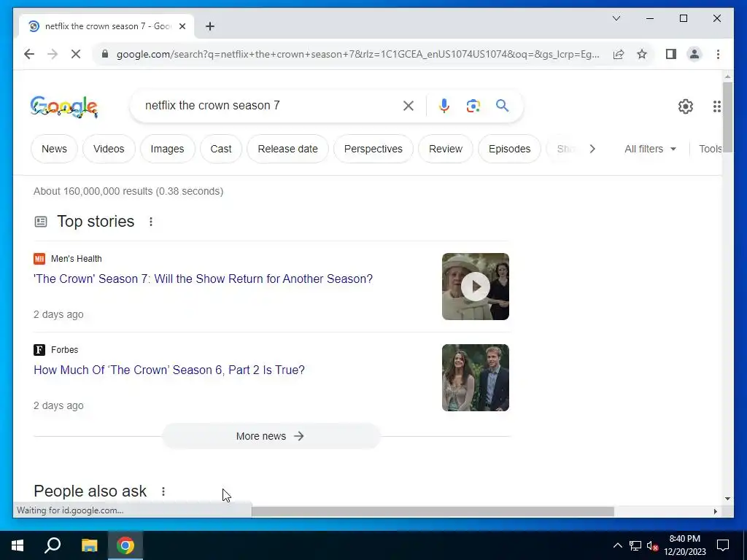Click the More news button
Viewport: 747px width, 560px height.
pos(271,436)
